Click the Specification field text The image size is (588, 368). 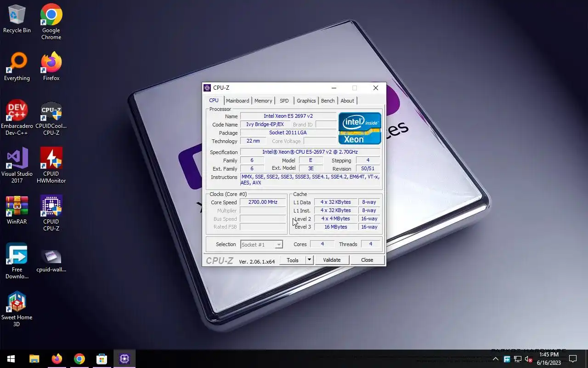(310, 152)
